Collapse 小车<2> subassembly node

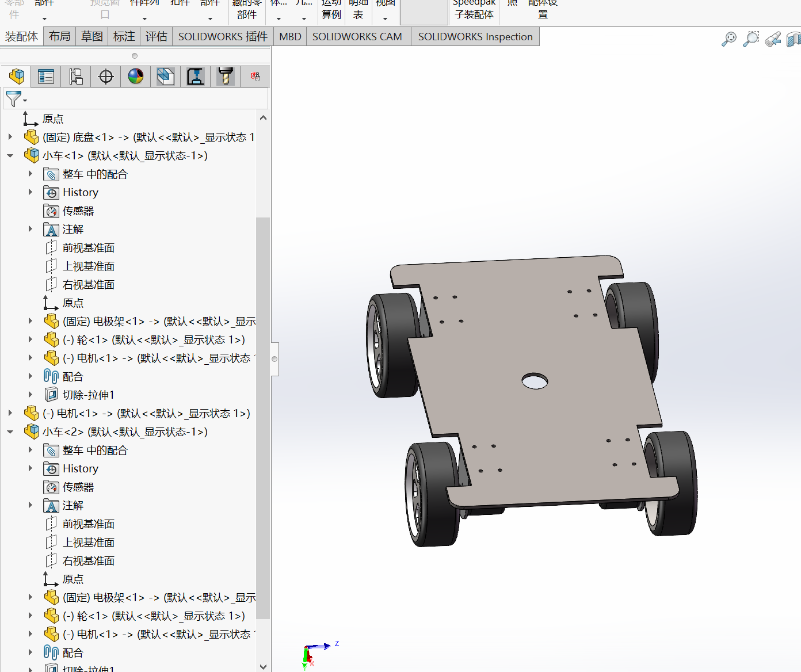tap(10, 432)
